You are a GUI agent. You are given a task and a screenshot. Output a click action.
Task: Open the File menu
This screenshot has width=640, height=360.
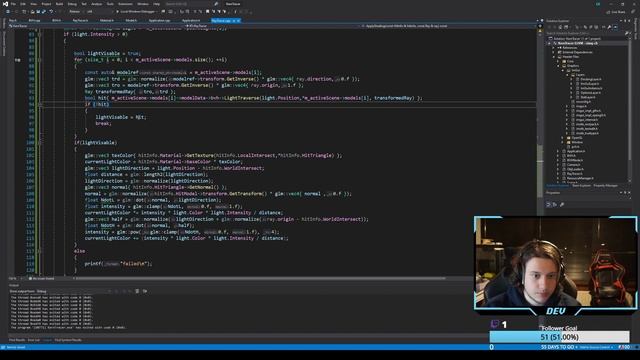click(x=13, y=4)
